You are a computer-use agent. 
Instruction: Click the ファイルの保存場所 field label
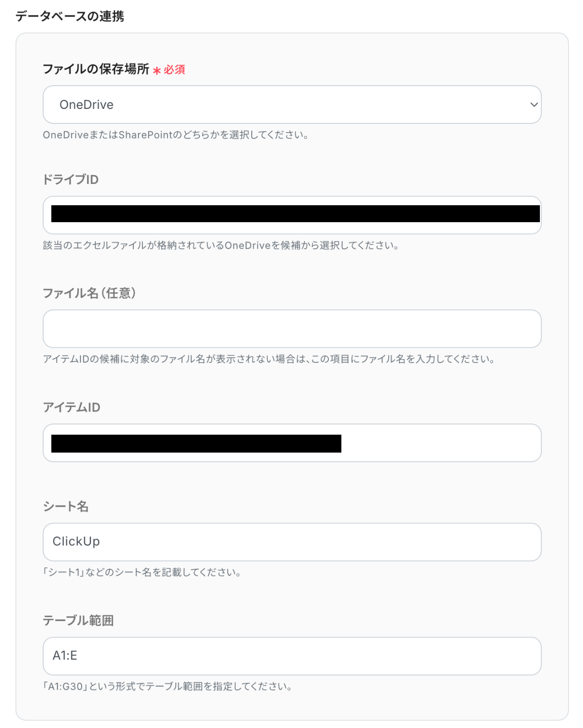click(x=96, y=69)
